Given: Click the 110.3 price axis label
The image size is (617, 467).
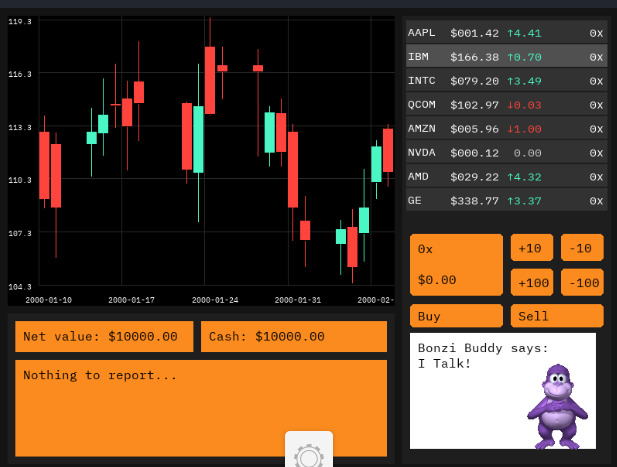Looking at the screenshot, I should [20, 180].
